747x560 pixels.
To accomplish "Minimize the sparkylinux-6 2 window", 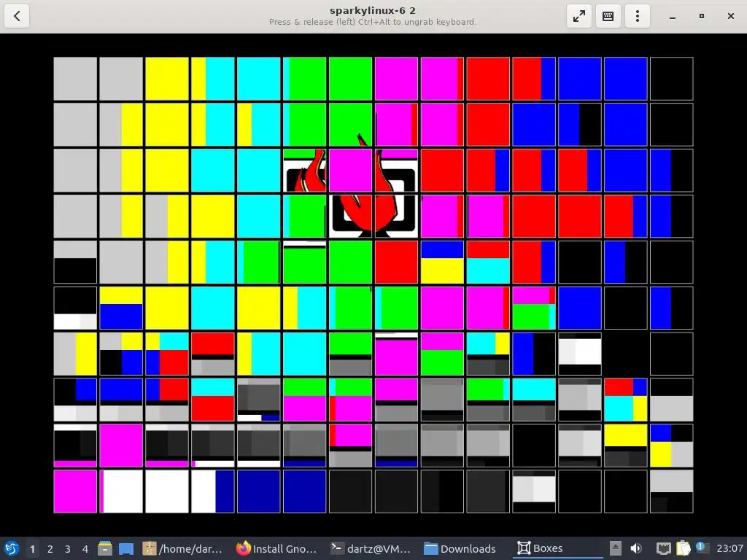I will click(x=672, y=16).
